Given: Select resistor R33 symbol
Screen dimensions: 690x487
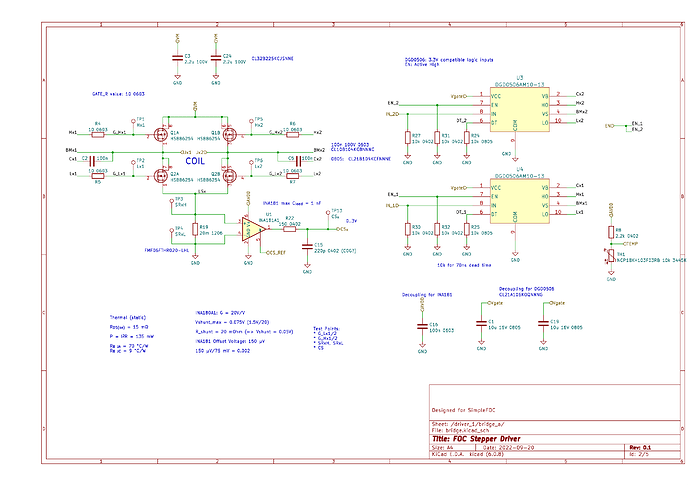Looking at the screenshot, I should (x=407, y=229).
